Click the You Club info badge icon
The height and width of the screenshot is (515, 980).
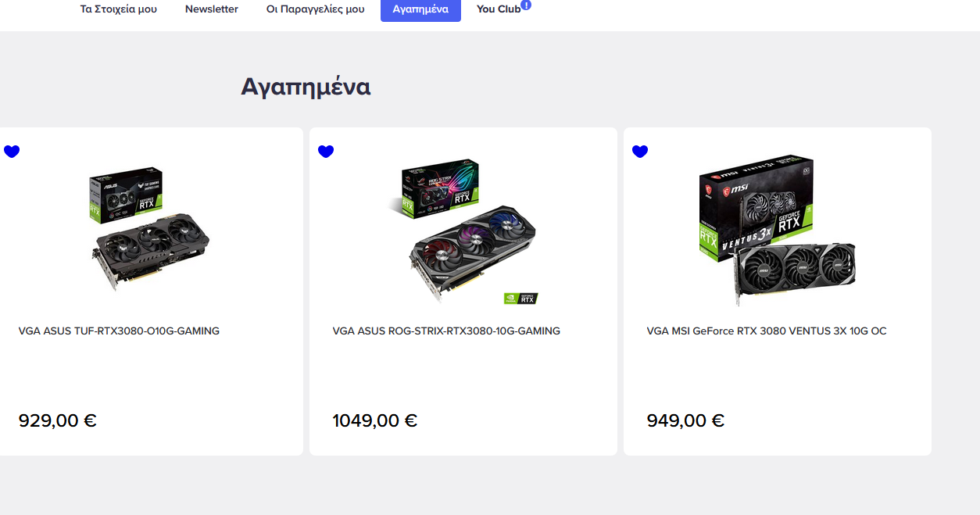[x=526, y=5]
